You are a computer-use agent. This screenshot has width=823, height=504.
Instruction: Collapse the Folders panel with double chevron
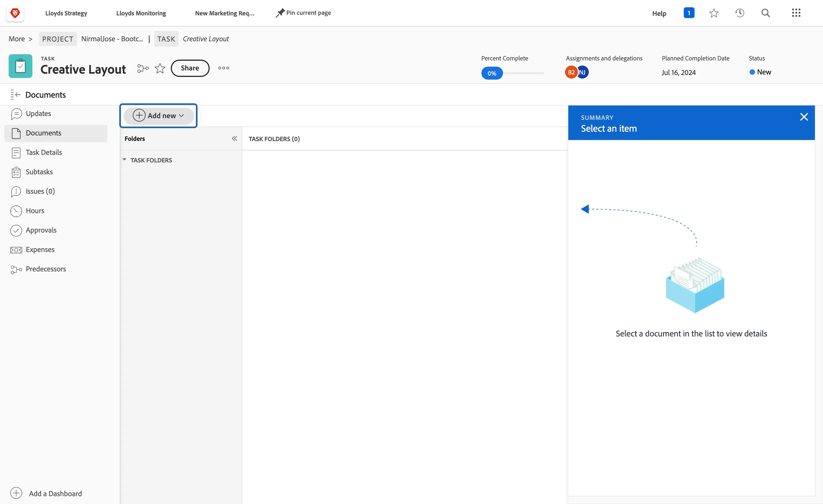point(234,139)
